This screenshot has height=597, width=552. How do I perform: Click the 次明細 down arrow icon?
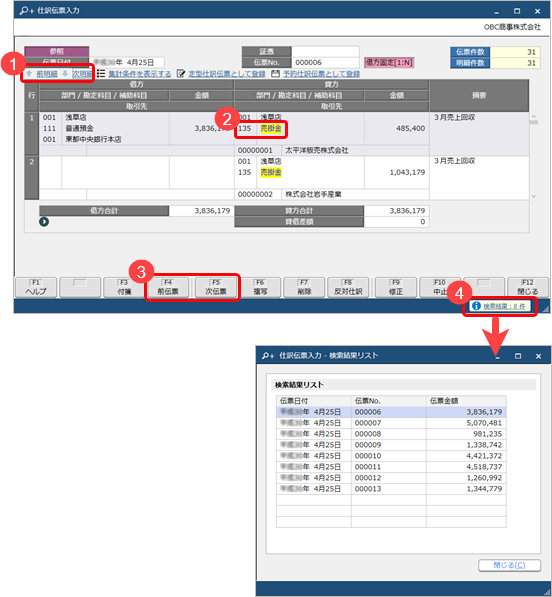pos(65,73)
